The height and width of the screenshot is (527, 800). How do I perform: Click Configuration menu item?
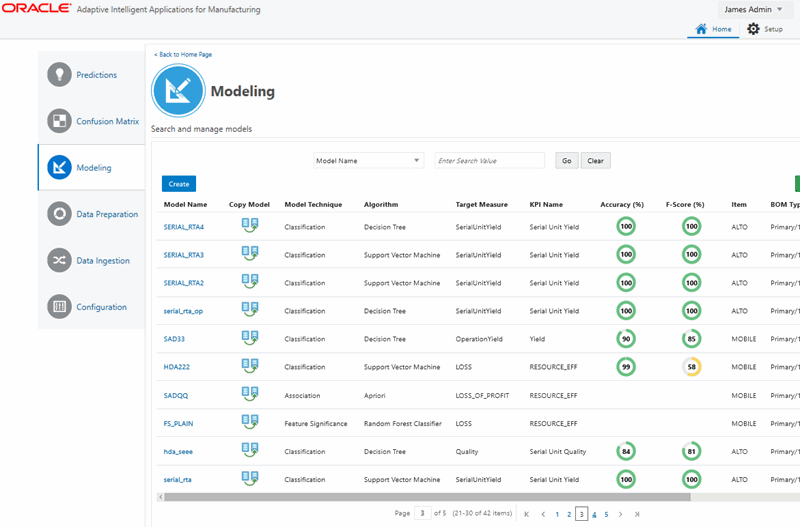[x=102, y=307]
